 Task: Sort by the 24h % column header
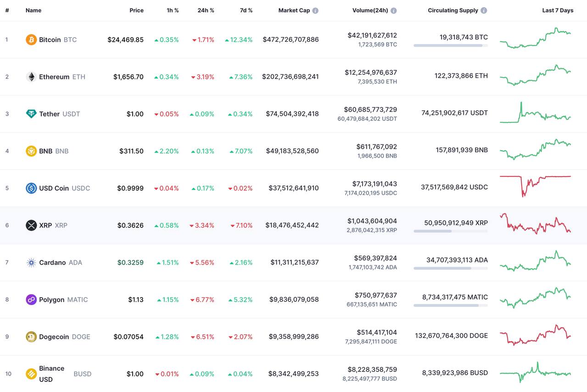pos(206,11)
